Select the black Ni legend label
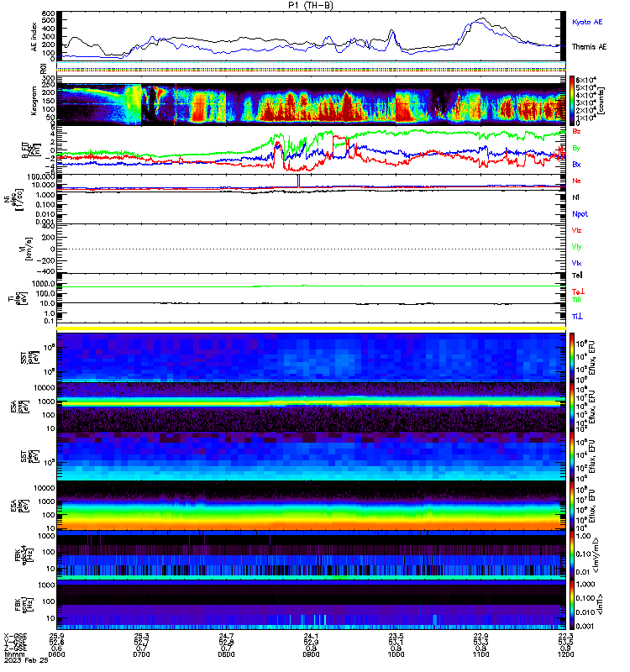The width and height of the screenshot is (630, 672). (x=575, y=197)
